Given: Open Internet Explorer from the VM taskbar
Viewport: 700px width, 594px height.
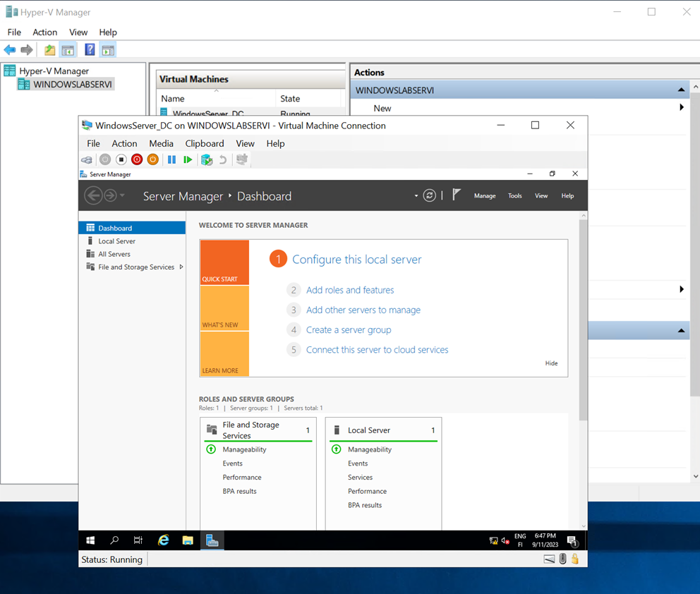Looking at the screenshot, I should [164, 540].
